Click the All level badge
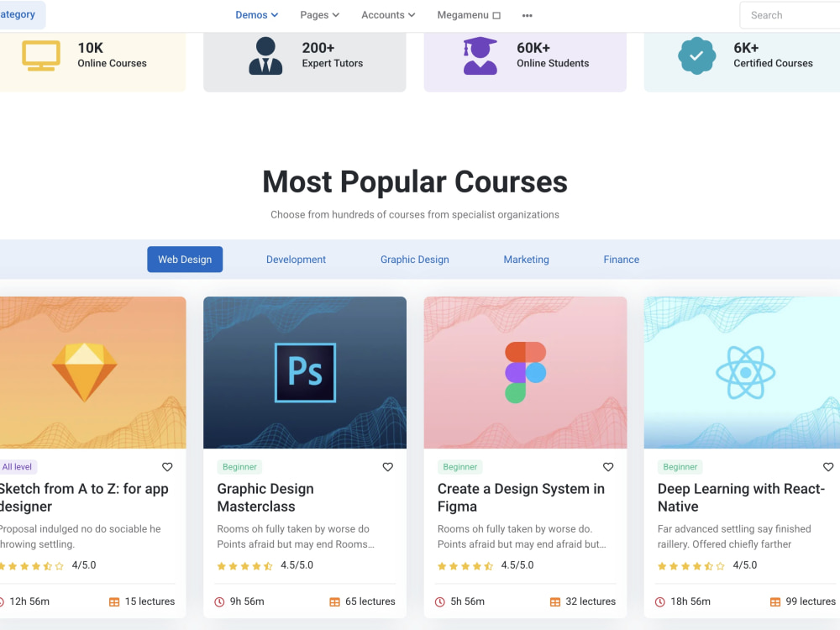Viewport: 840px width, 630px height. (x=18, y=466)
